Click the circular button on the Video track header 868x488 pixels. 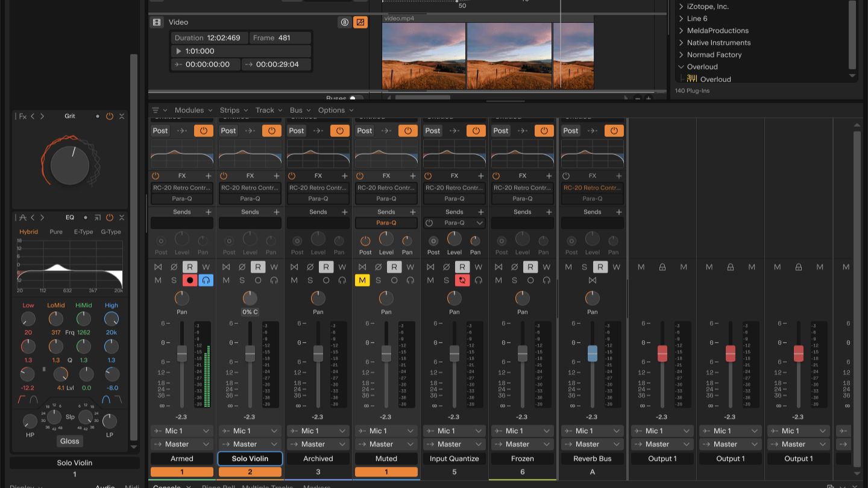345,22
